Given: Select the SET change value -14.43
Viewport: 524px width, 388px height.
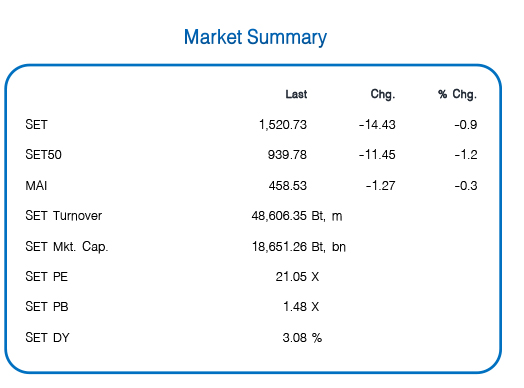Looking at the screenshot, I should point(377,125).
